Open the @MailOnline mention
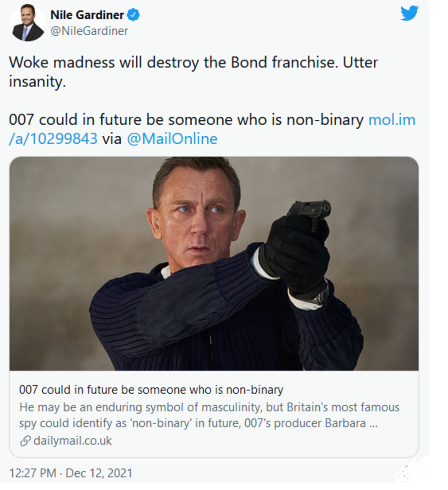This screenshot has width=448, height=490. click(x=172, y=139)
